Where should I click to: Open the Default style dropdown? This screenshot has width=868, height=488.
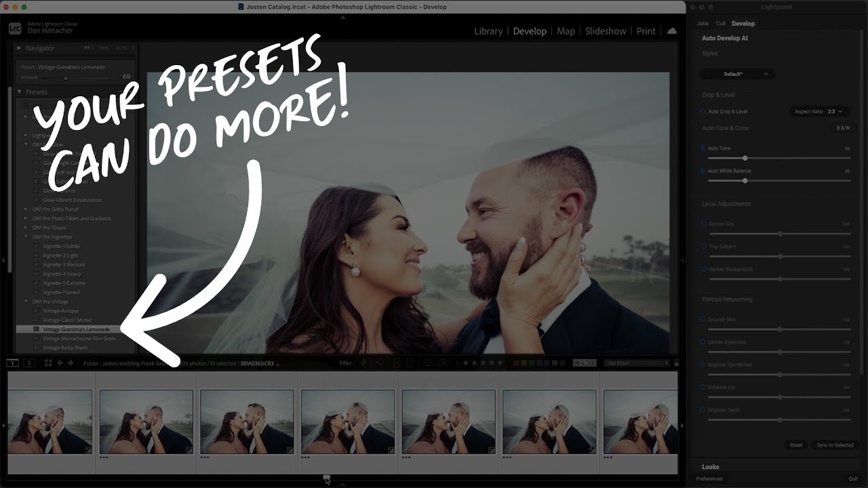coord(736,74)
